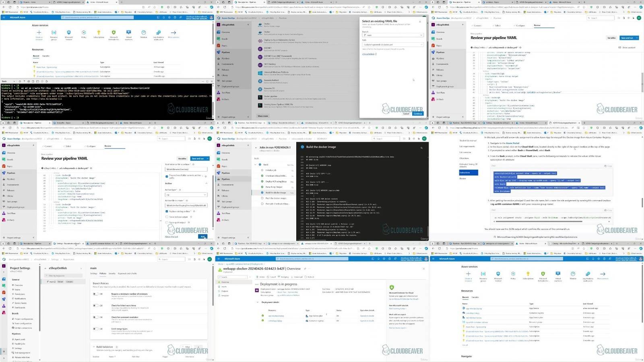This screenshot has width=644, height=362.
Task: Open Branch dropdown in Select existing YAML dialog
Action: [x=392, y=35]
